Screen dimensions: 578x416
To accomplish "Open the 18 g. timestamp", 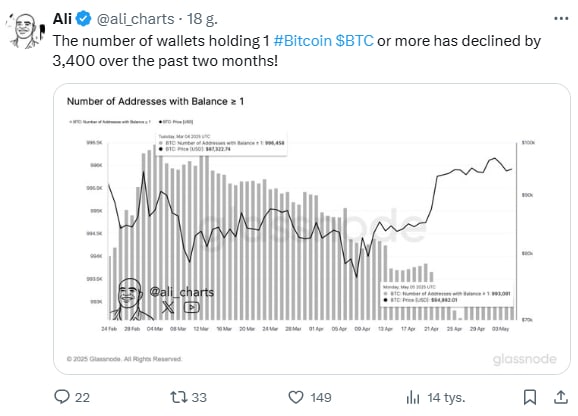I will 202,19.
